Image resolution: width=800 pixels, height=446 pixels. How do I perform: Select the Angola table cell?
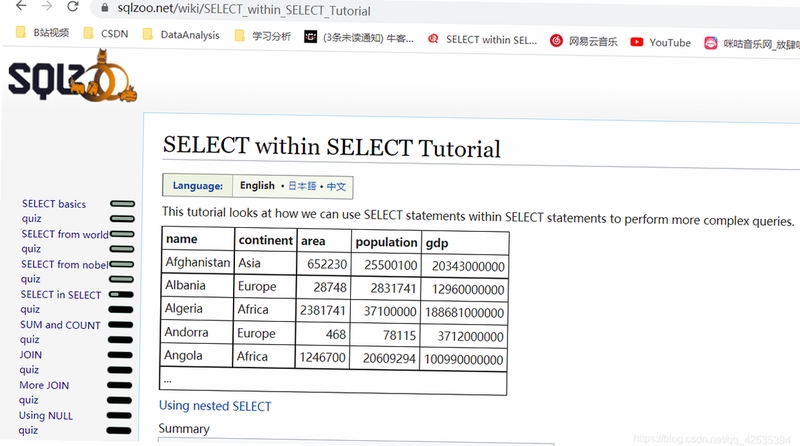click(196, 356)
